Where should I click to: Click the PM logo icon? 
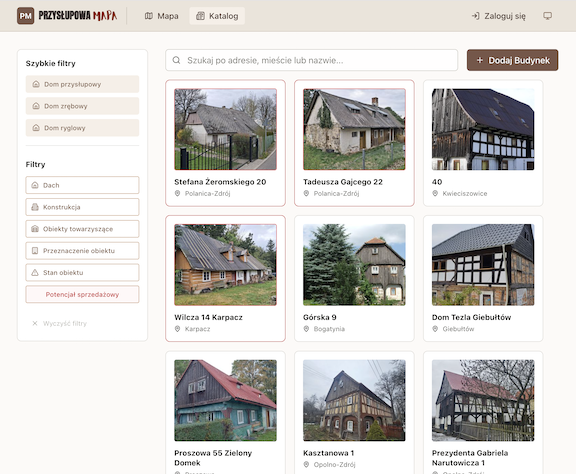pos(25,16)
